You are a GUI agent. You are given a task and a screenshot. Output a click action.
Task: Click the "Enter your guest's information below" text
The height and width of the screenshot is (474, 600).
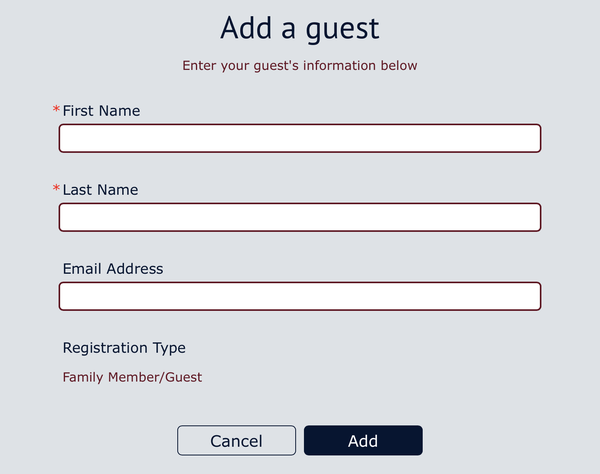pos(300,66)
